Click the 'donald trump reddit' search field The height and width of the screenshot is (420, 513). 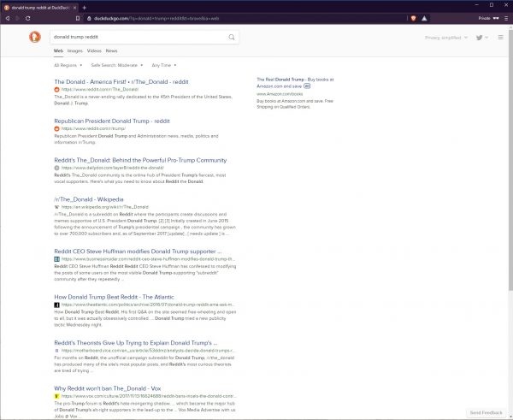coord(137,38)
